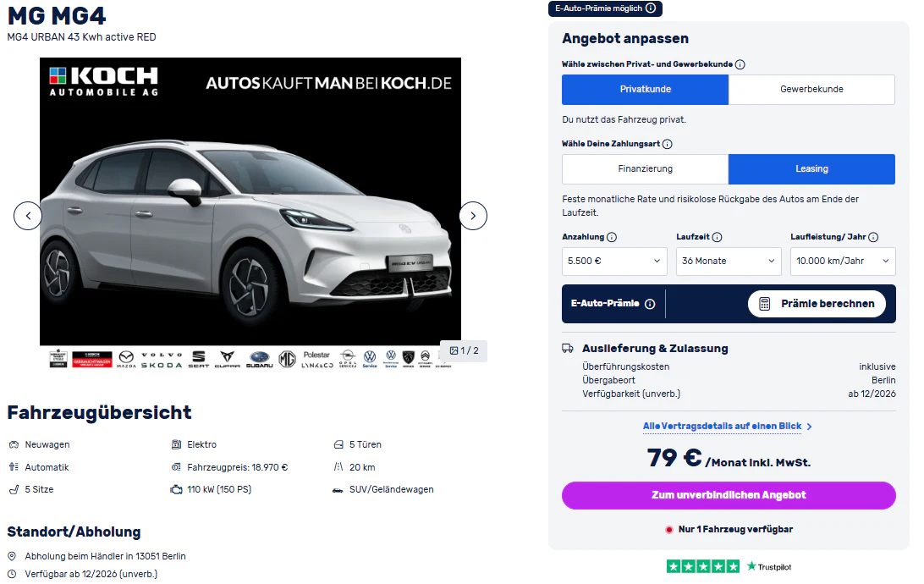
Task: Click Zum unverbindlichen Angebot button
Action: (729, 496)
